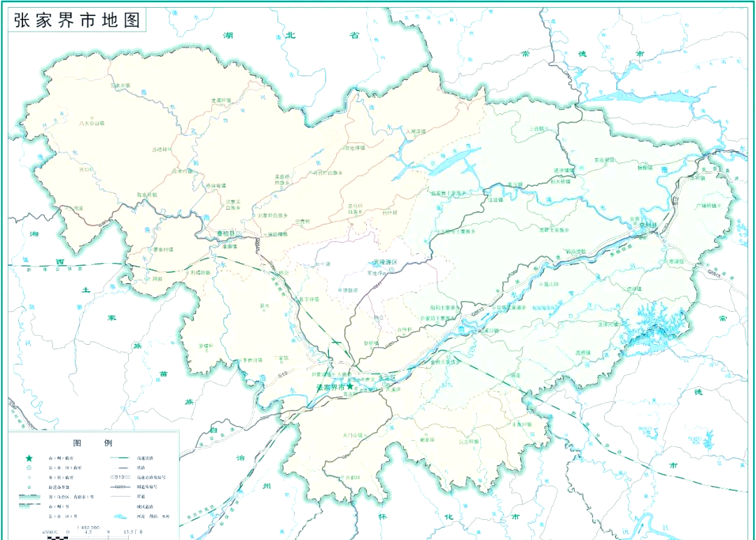Viewport: 756px width, 540px height.
Task: Select the town label 五道水镇
Action: click(120, 85)
